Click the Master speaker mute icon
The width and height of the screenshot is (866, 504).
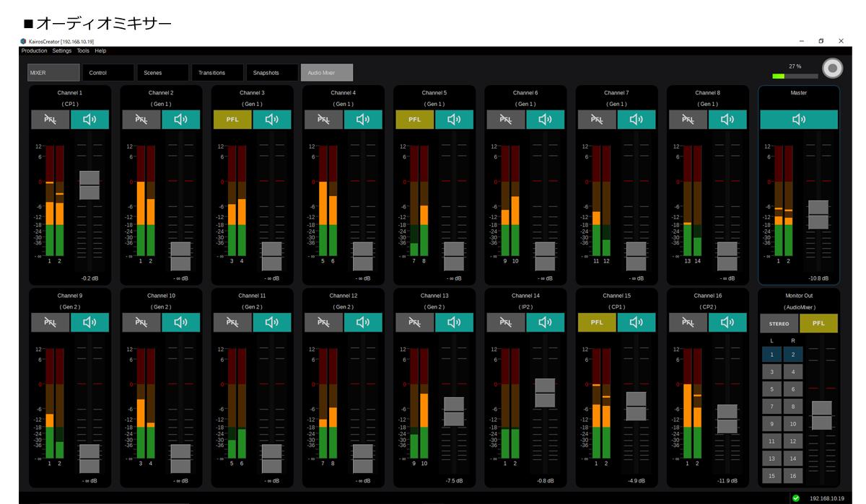pyautogui.click(x=798, y=120)
